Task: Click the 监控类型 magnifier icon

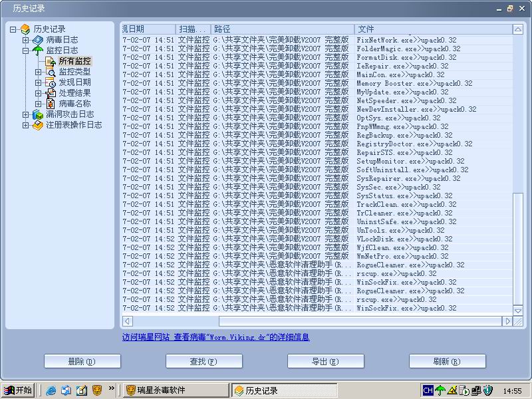Action: pyautogui.click(x=51, y=72)
